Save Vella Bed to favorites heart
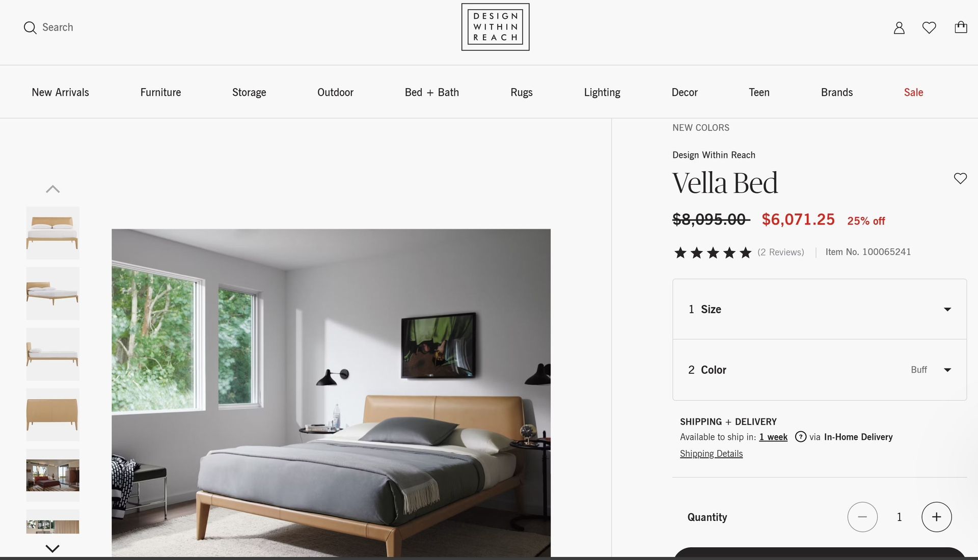This screenshot has height=560, width=978. [x=960, y=178]
